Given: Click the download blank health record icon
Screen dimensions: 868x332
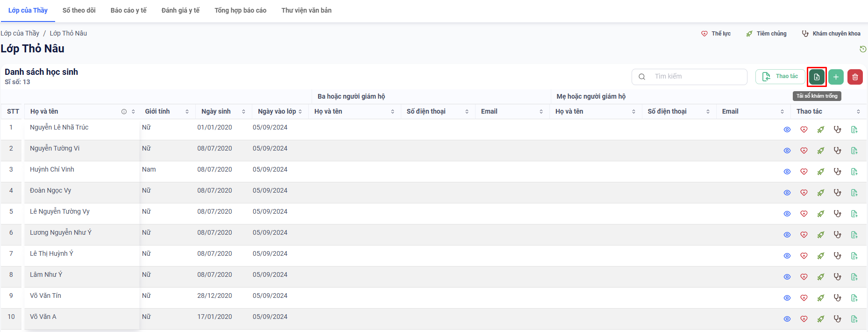Looking at the screenshot, I should pyautogui.click(x=817, y=77).
